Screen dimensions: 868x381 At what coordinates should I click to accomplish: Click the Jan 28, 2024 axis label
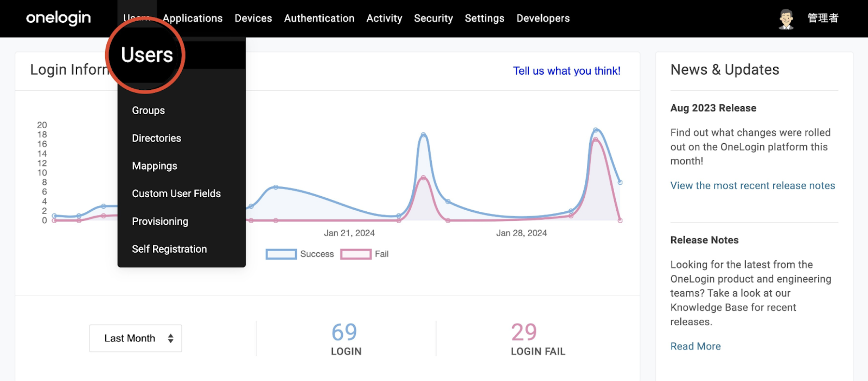click(x=521, y=233)
